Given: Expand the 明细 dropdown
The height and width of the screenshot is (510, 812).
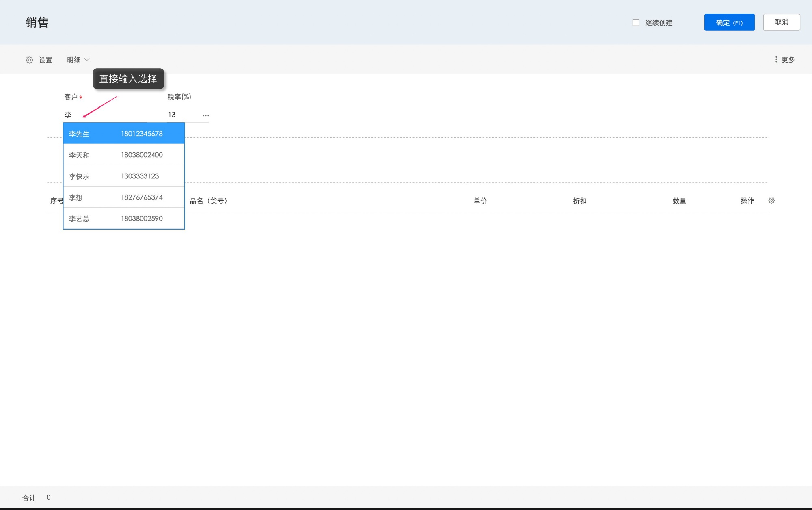Looking at the screenshot, I should click(78, 60).
